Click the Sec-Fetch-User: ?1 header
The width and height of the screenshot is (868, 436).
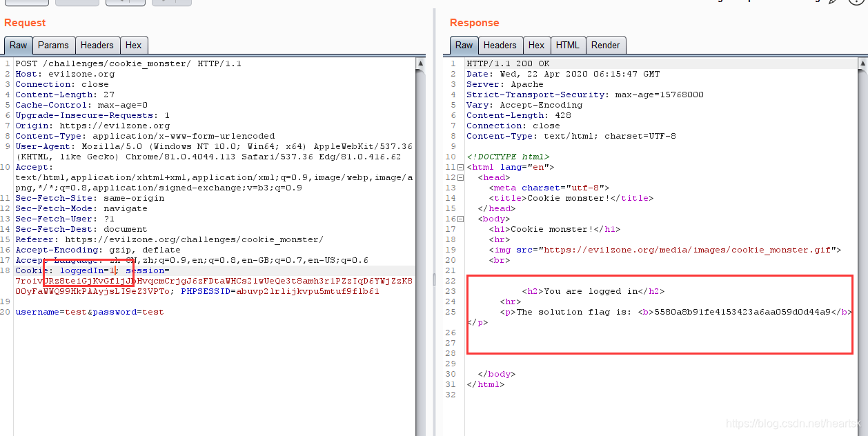pyautogui.click(x=65, y=219)
